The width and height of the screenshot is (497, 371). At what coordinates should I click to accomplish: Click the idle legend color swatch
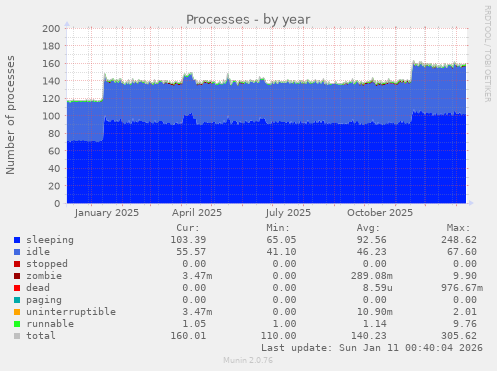pyautogui.click(x=17, y=252)
